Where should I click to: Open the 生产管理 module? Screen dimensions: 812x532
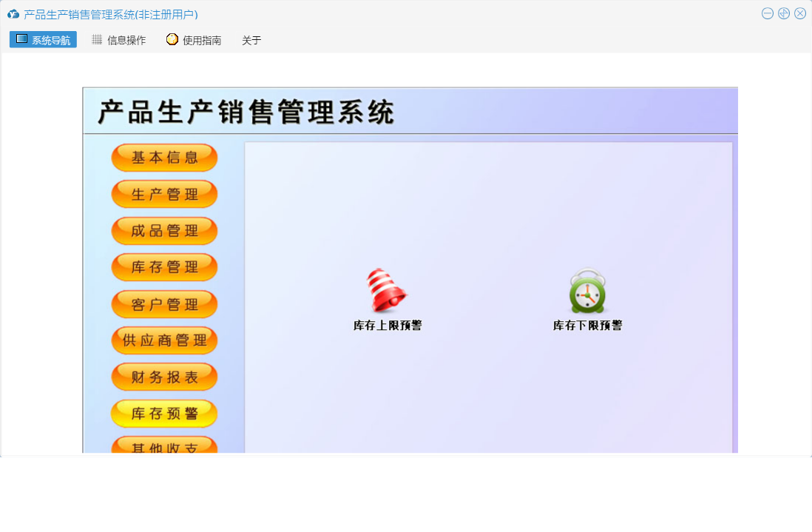pyautogui.click(x=164, y=195)
